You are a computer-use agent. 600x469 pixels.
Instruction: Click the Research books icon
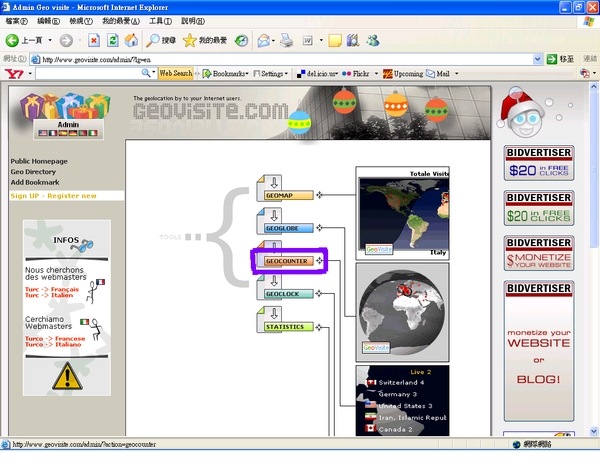(x=353, y=40)
